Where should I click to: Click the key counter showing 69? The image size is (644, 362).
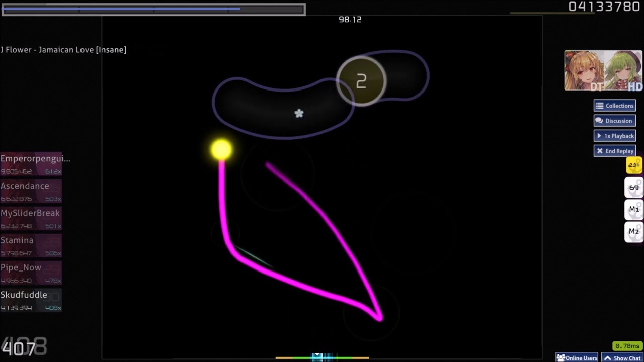pyautogui.click(x=634, y=188)
